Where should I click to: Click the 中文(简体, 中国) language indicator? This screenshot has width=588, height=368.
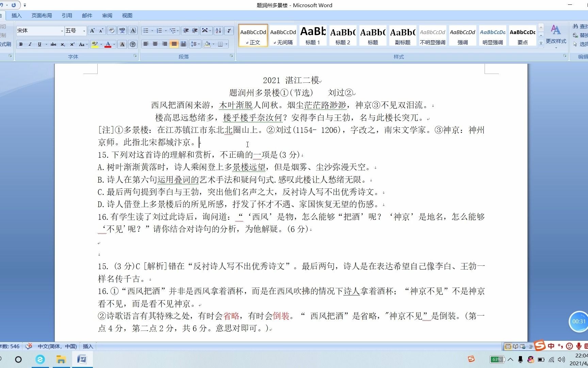57,346
